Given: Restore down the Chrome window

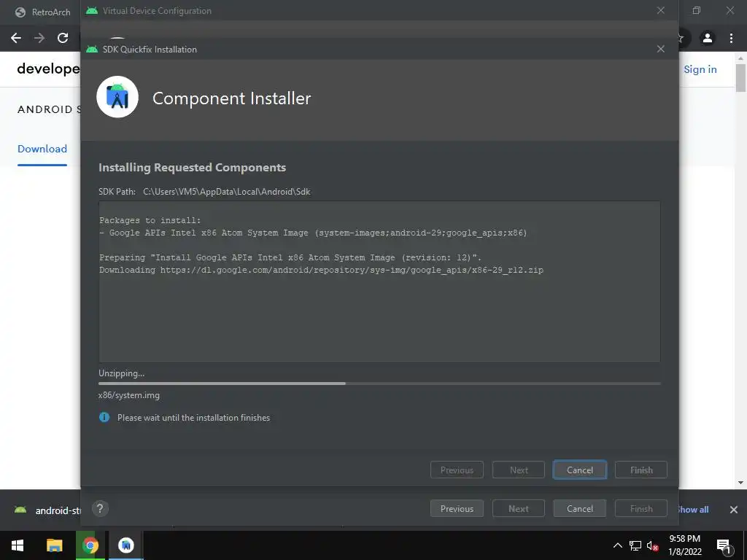Looking at the screenshot, I should [697, 10].
